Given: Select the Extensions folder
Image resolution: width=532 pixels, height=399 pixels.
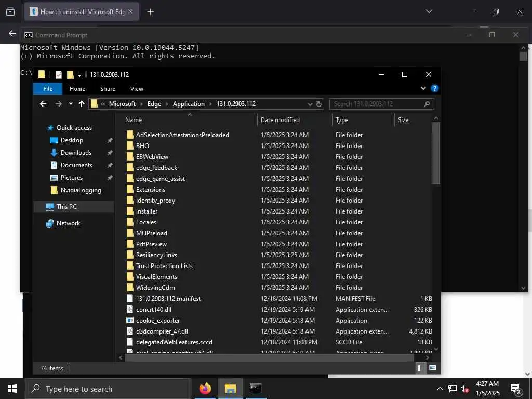Looking at the screenshot, I should click(150, 189).
